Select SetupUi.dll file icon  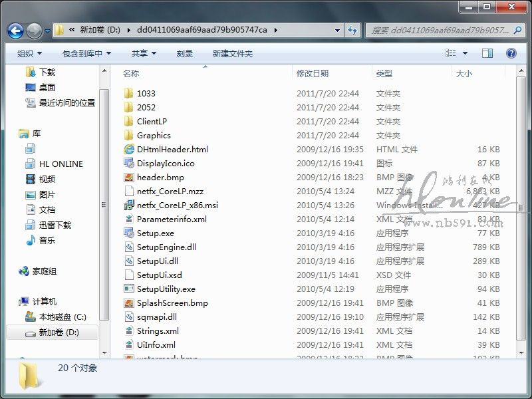[x=129, y=261]
